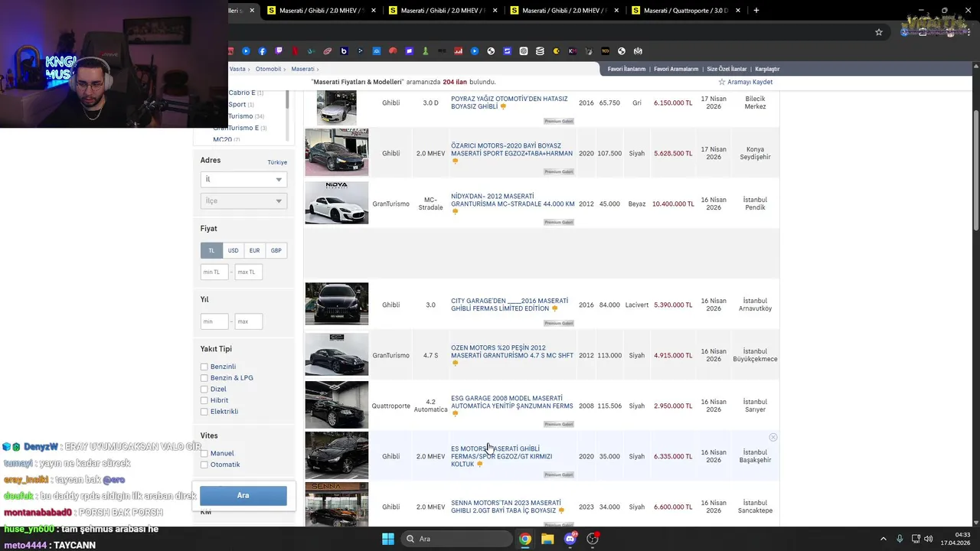Check the Benzinli fuel type box
Screen dimensions: 980x551
pyautogui.click(x=204, y=367)
